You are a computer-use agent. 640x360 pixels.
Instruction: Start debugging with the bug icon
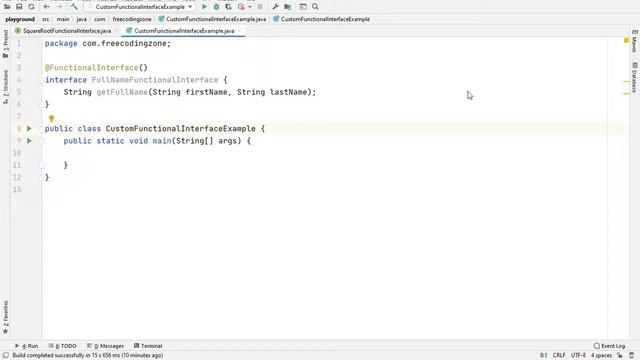click(x=216, y=7)
